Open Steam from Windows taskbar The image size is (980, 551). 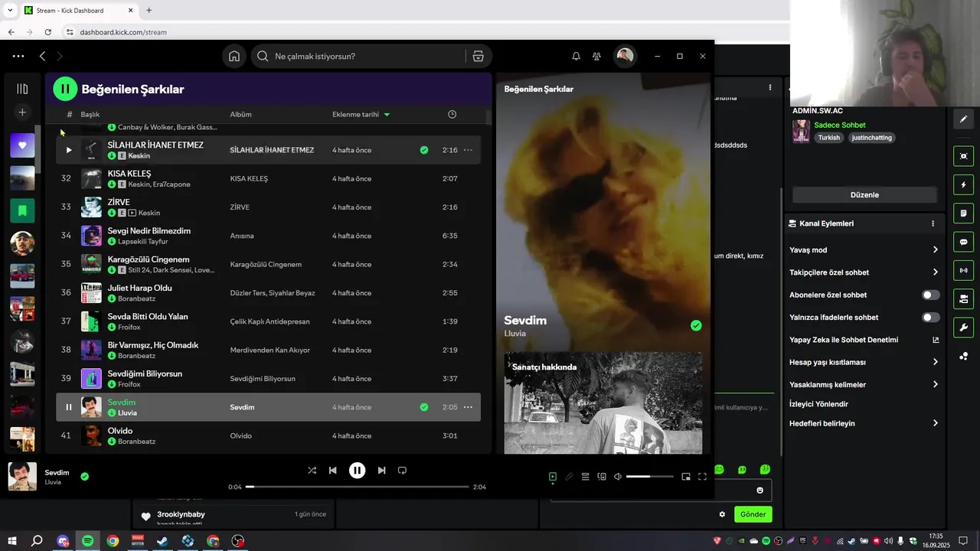pos(163,541)
